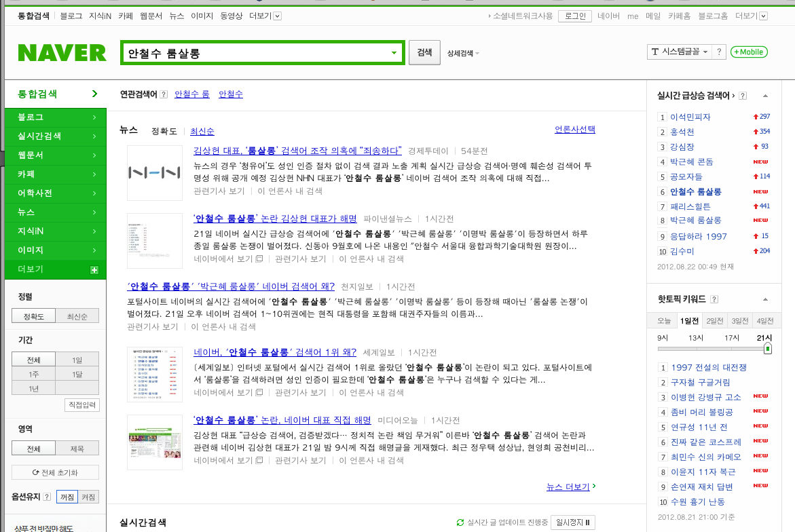Open 뉴스 더보기 link

click(x=568, y=487)
